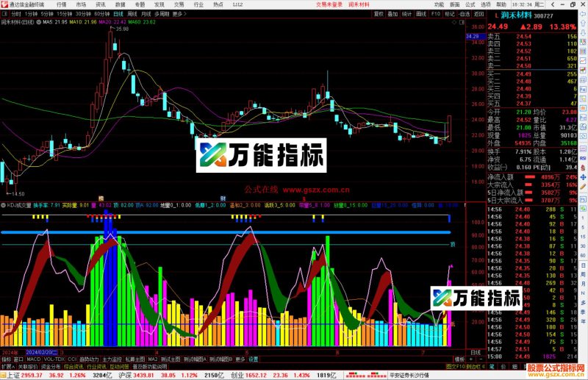This screenshot has height=380, width=588.
Task: Open the 资金分布 tab
Action: [x=51, y=367]
